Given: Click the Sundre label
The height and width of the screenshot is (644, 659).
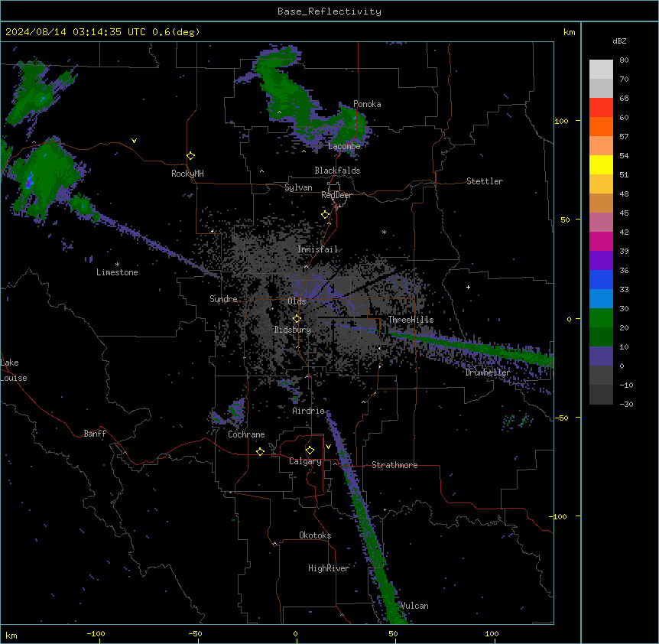Looking at the screenshot, I should 223,299.
